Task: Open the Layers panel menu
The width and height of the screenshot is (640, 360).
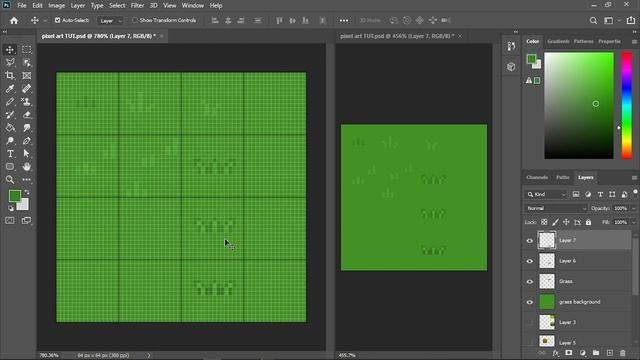Action: coord(634,178)
